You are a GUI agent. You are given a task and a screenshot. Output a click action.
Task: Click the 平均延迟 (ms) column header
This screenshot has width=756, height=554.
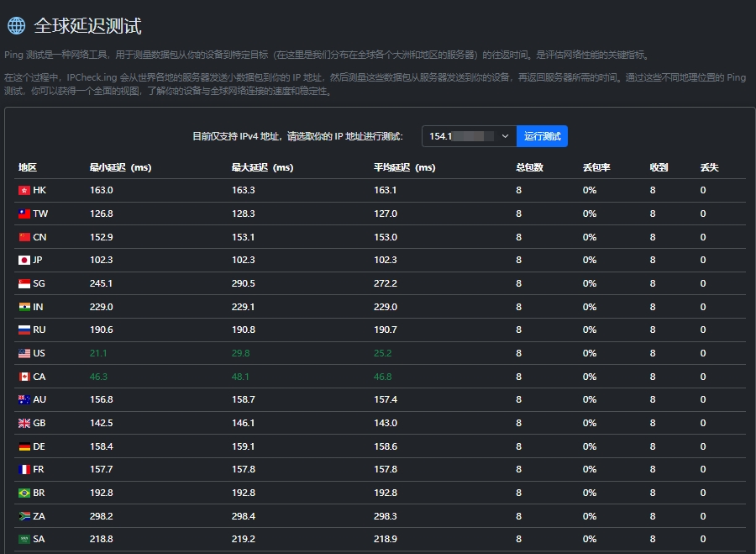point(404,167)
